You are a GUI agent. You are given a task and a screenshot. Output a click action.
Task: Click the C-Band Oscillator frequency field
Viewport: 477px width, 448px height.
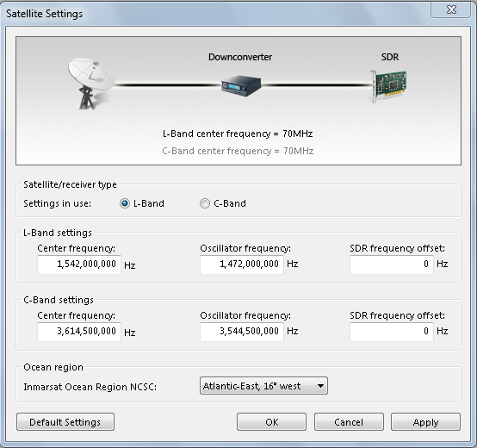(242, 332)
